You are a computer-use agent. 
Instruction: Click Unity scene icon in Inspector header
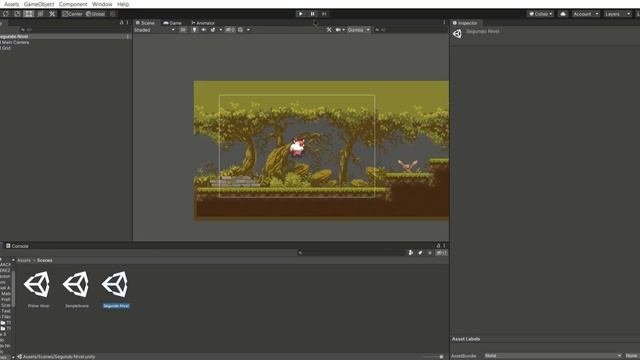pos(457,34)
